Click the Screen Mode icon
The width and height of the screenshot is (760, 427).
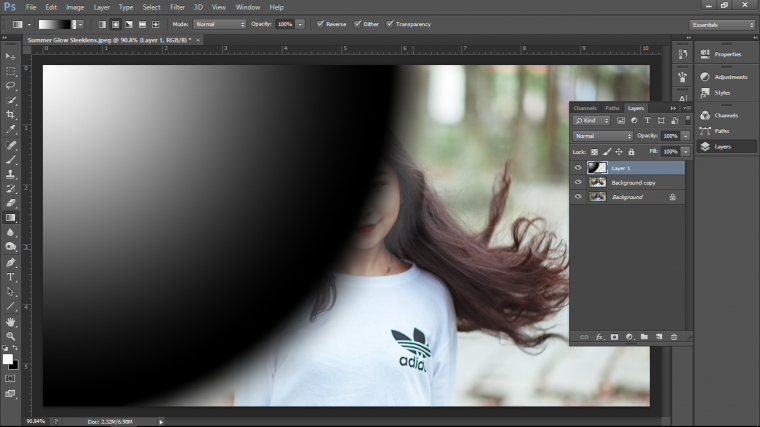click(10, 394)
